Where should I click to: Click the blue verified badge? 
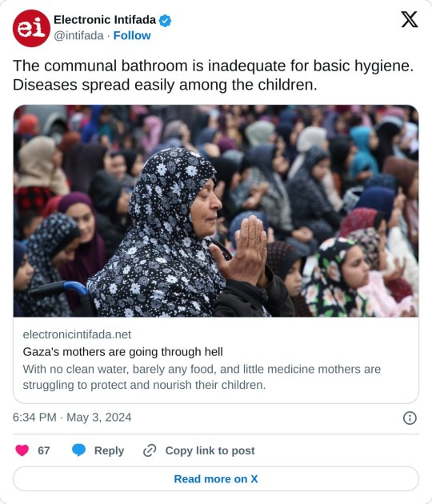[x=166, y=21]
